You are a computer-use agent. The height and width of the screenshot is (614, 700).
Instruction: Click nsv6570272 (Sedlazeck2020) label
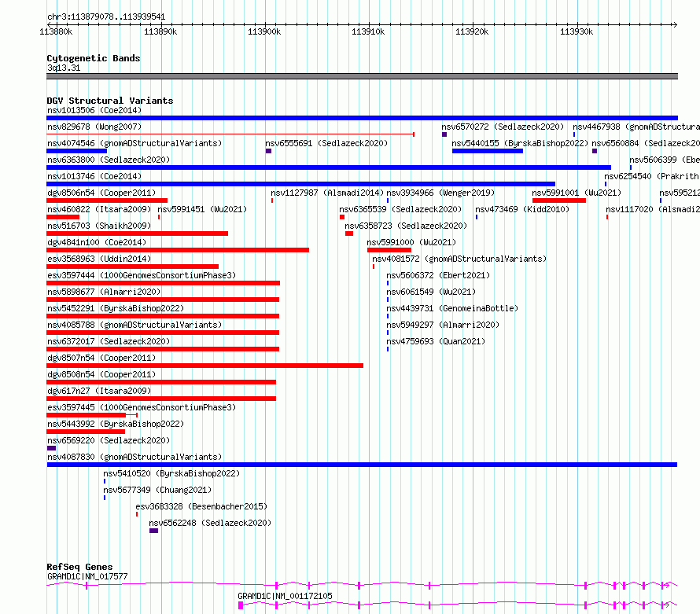pyautogui.click(x=503, y=127)
